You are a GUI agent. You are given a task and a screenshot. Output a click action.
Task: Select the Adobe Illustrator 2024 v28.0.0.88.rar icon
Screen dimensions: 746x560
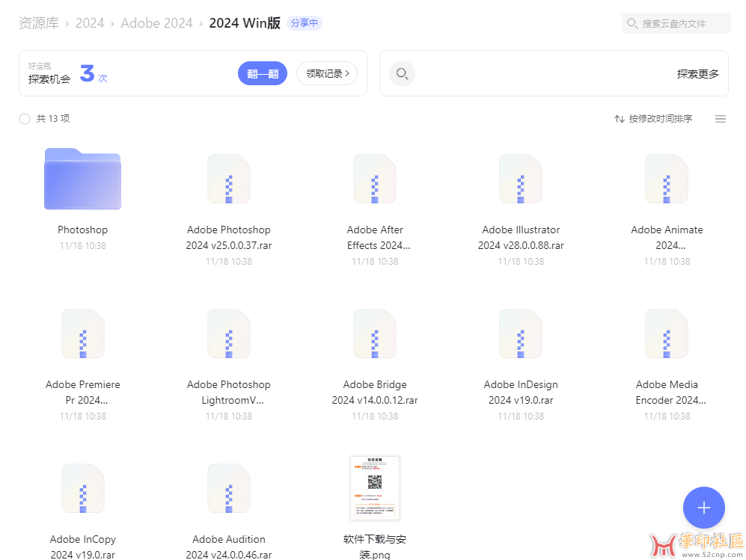[521, 179]
